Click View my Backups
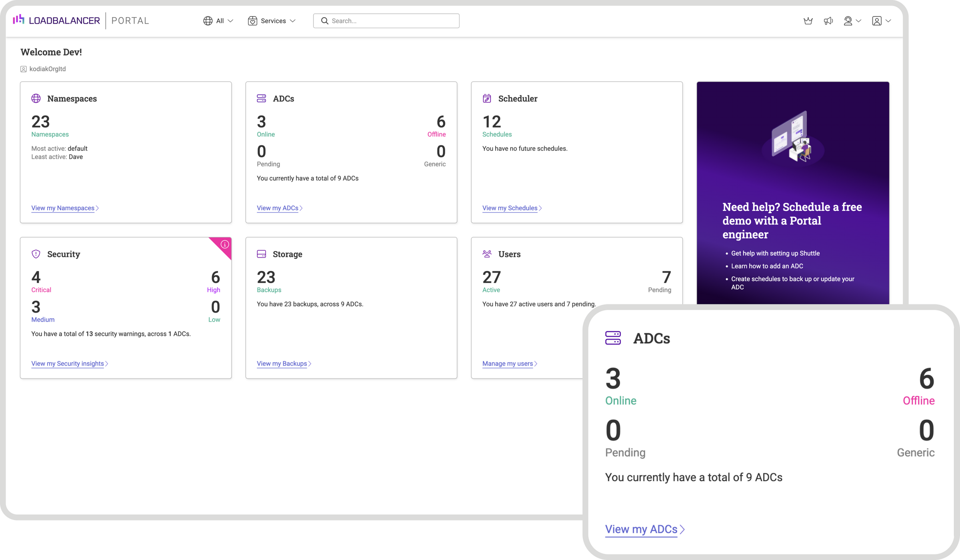 (282, 363)
